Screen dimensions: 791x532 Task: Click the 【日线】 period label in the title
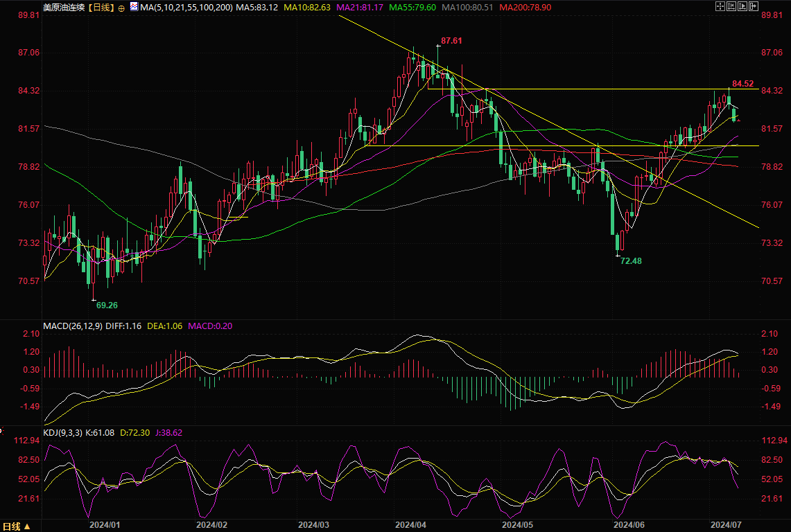[100, 8]
